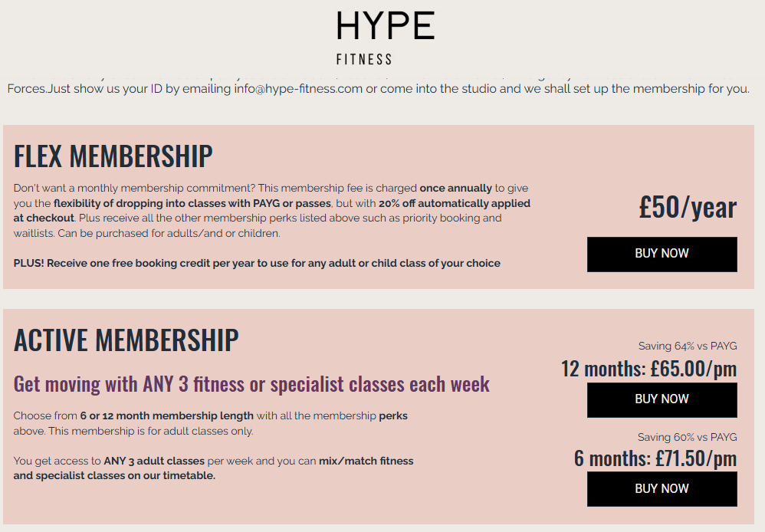
Task: Click the '6 or 12 month membership length' text
Action: (166, 416)
